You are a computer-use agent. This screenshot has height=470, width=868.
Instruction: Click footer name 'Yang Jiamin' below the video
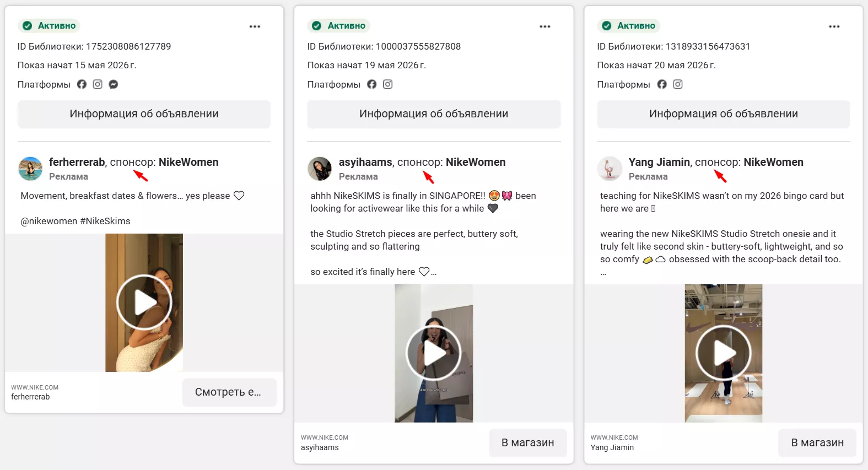click(x=612, y=447)
